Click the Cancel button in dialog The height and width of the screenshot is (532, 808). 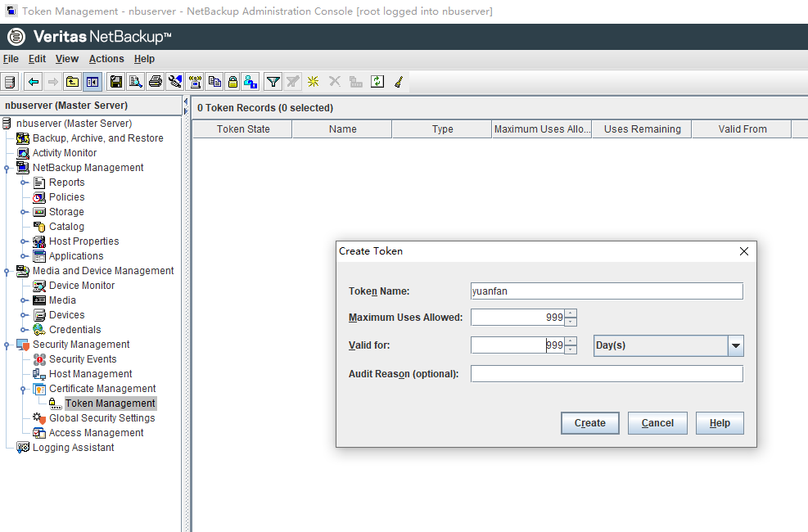657,423
